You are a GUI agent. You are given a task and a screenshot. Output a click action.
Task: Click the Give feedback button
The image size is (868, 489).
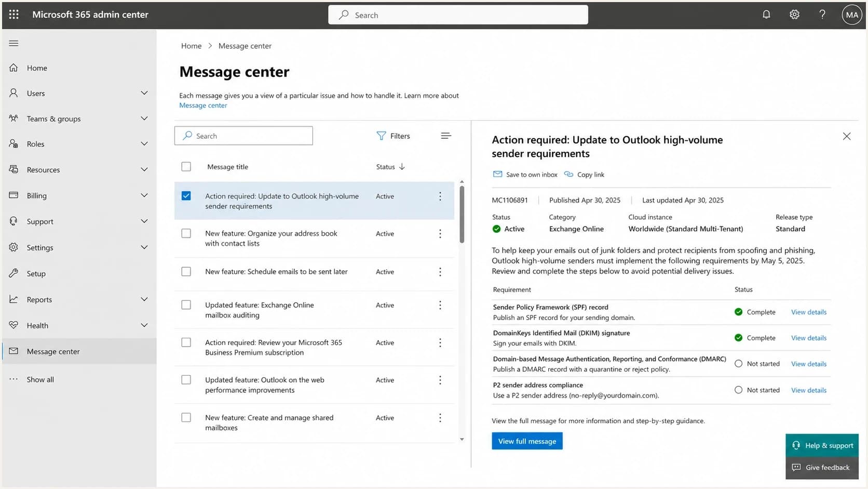coord(822,468)
